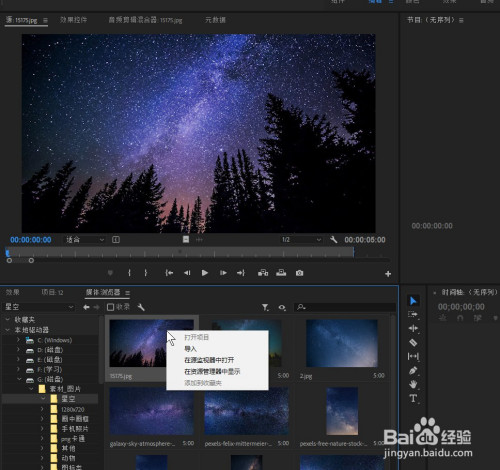Click the Overwrite edit icon

point(281,273)
